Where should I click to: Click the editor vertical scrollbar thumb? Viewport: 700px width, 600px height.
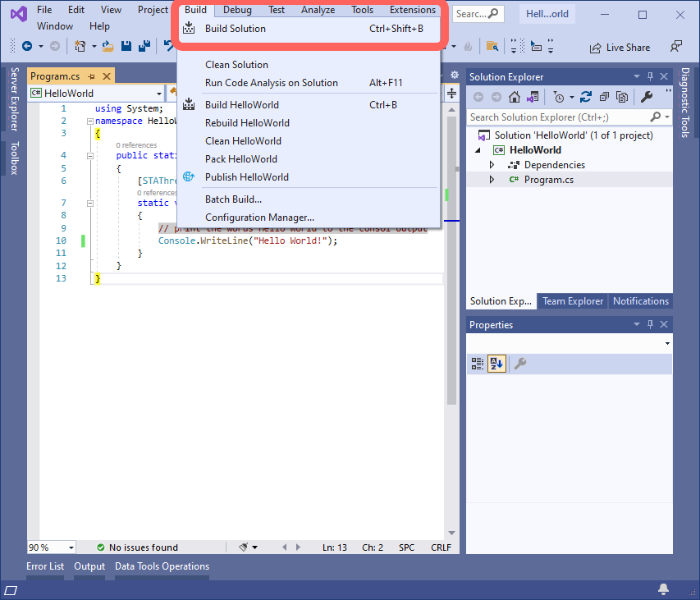point(451,260)
